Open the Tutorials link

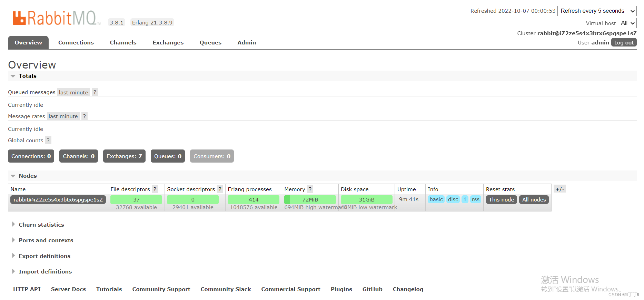[x=109, y=289]
